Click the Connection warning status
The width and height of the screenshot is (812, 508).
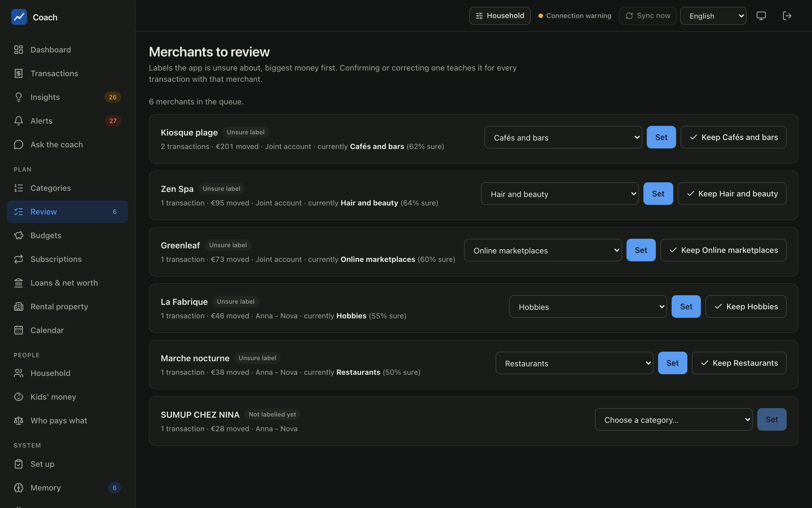click(574, 16)
